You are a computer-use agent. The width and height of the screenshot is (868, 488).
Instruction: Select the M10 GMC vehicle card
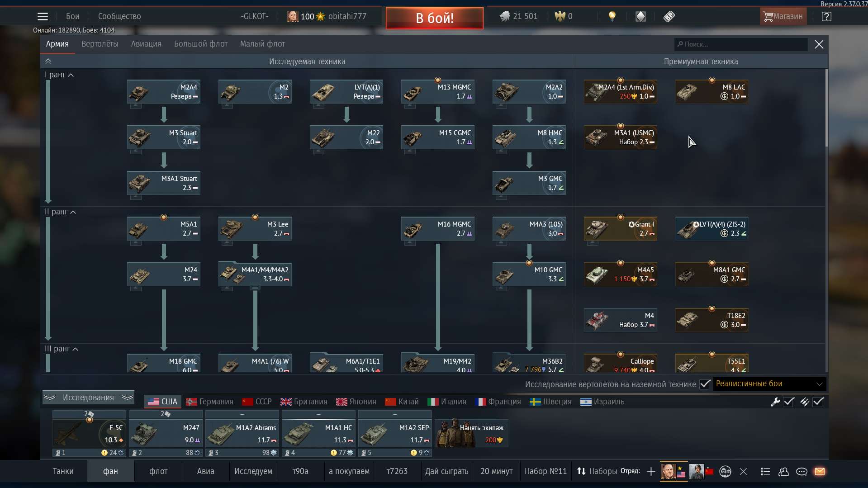pos(529,275)
